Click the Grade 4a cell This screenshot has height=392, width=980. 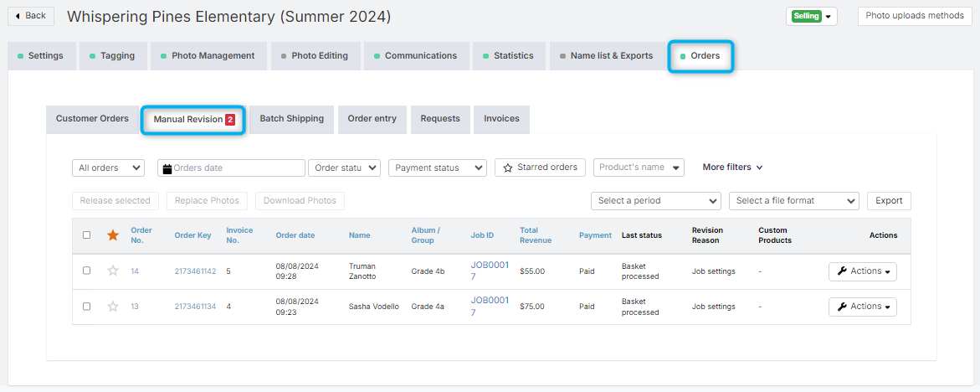click(428, 307)
